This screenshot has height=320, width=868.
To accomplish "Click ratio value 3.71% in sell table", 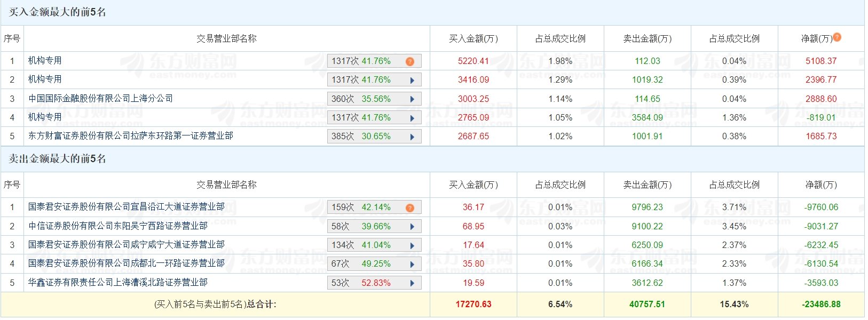I will (734, 207).
